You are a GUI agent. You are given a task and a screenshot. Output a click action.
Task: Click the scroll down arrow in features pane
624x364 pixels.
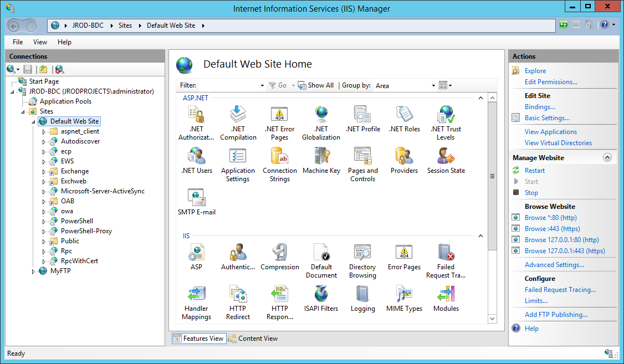pyautogui.click(x=492, y=319)
